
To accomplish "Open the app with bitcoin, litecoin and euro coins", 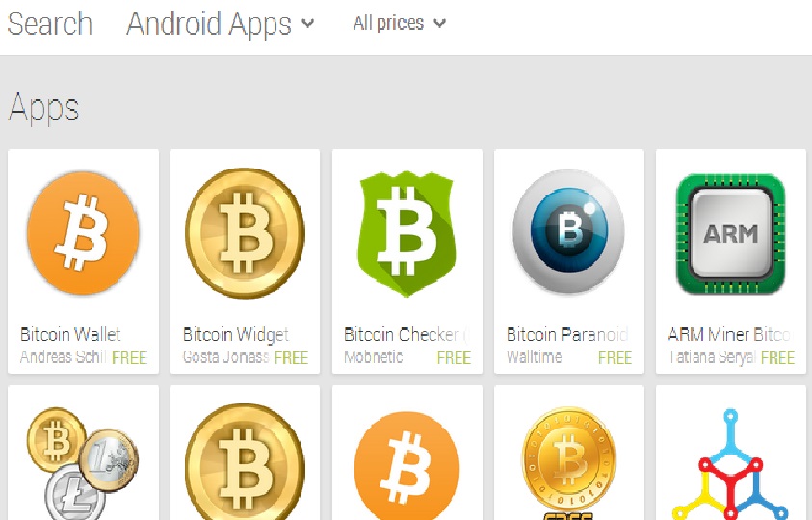I will coord(82,463).
